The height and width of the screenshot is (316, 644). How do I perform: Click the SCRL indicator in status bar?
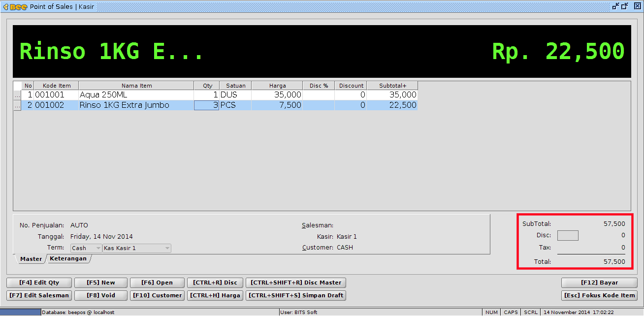coord(530,313)
